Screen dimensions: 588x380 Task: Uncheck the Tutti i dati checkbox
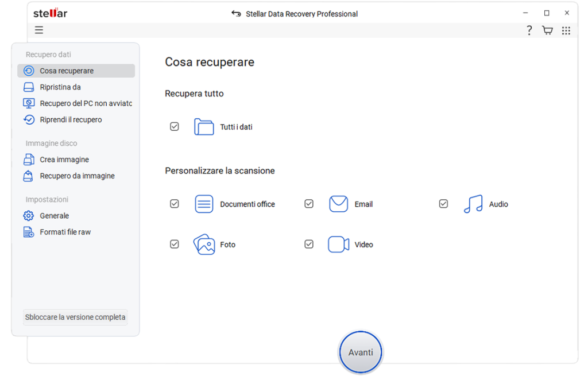tap(175, 127)
